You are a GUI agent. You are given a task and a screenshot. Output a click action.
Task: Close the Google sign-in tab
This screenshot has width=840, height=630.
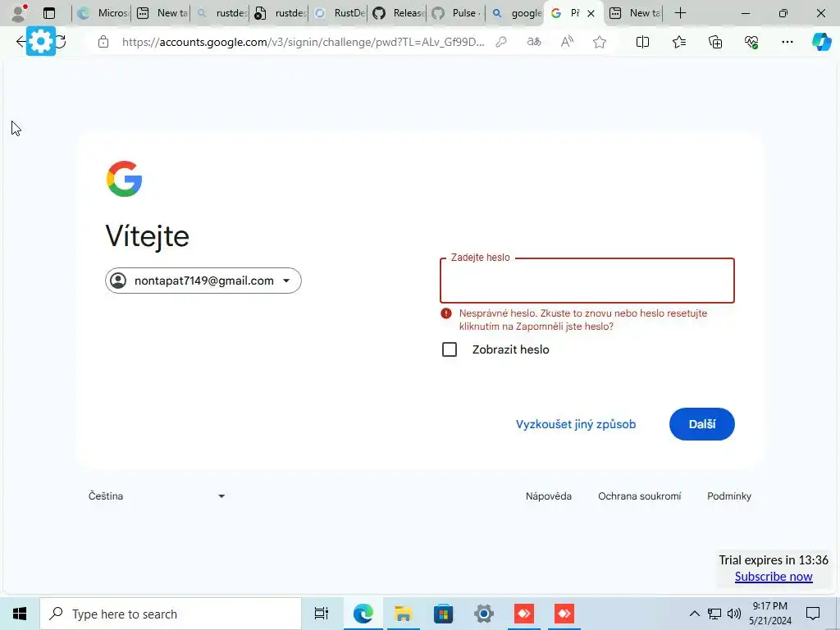(x=591, y=13)
